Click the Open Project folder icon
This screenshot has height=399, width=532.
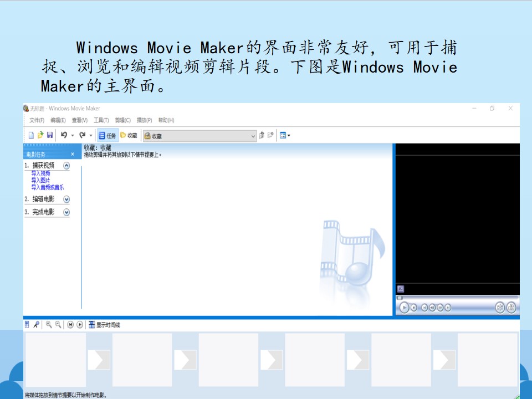point(40,135)
